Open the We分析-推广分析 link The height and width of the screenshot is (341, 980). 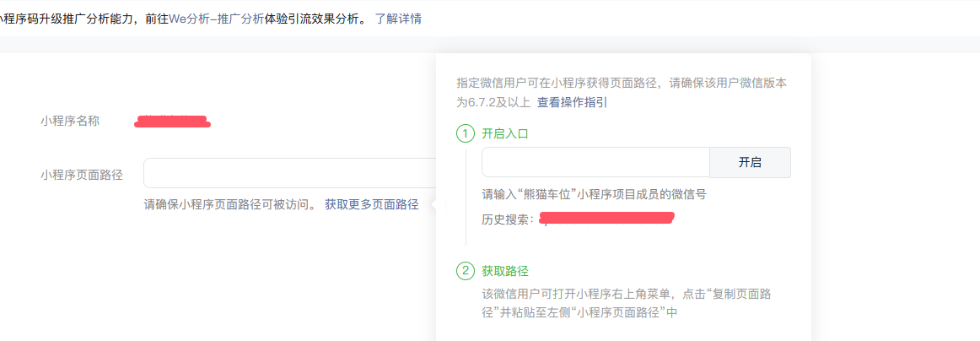pos(216,19)
